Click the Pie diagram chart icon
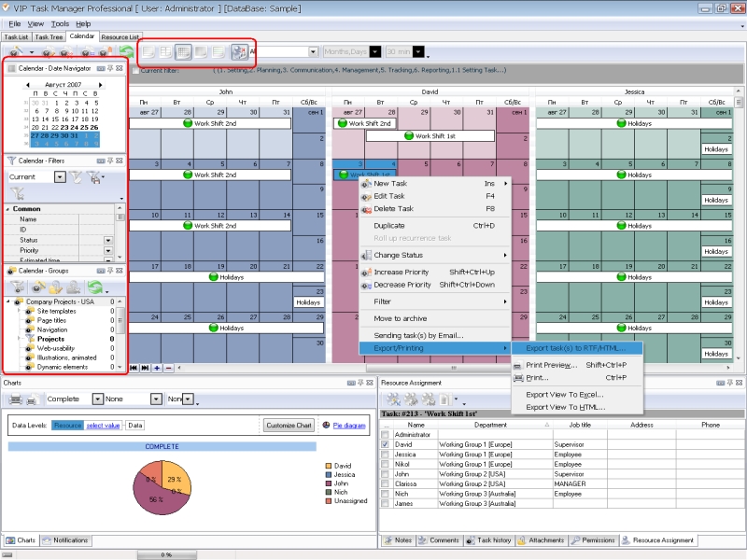The height and width of the screenshot is (560, 747). point(326,425)
